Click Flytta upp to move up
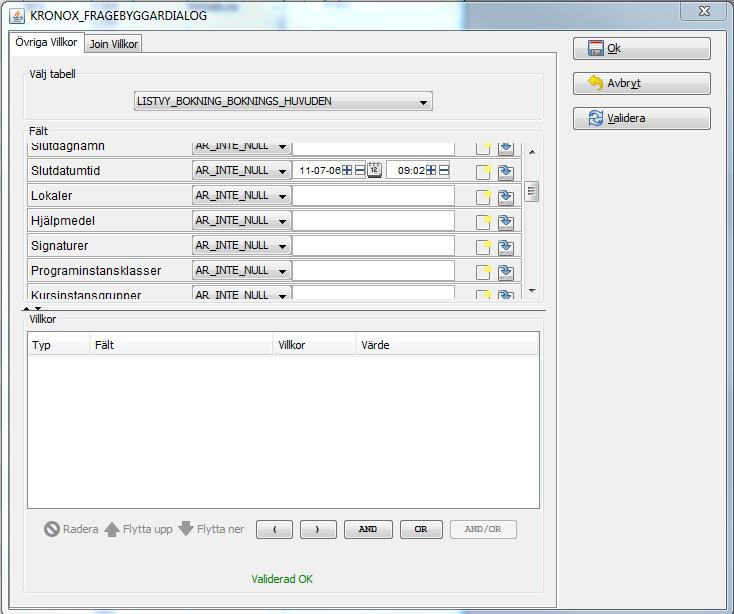Viewport: 734px width, 614px height. coord(138,529)
